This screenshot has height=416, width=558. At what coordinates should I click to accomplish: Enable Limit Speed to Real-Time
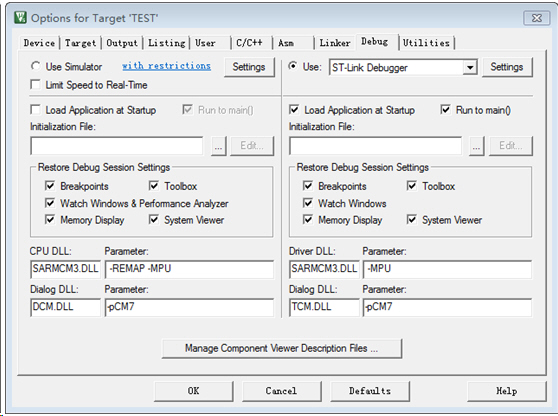[x=36, y=85]
